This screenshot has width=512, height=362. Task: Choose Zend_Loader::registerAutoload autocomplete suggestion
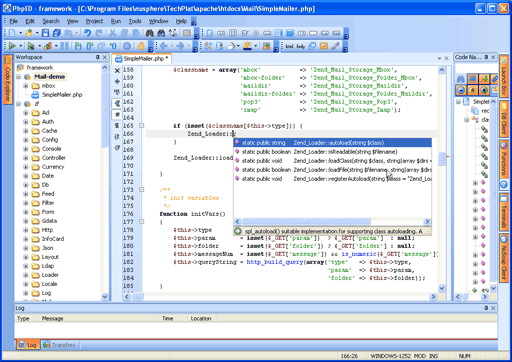tap(332, 179)
